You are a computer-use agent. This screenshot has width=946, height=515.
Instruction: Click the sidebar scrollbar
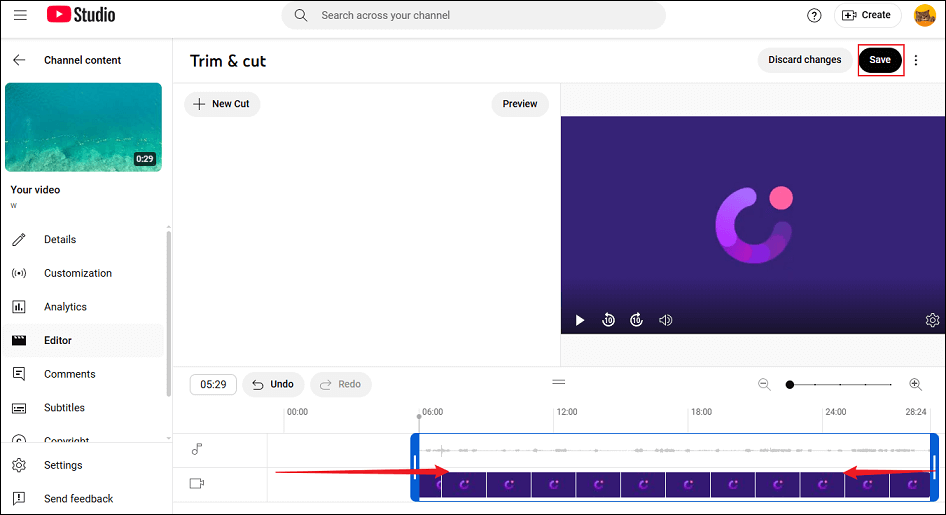coord(168,314)
